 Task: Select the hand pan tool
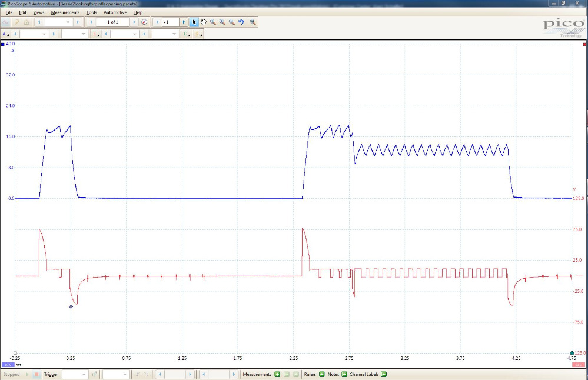[204, 22]
